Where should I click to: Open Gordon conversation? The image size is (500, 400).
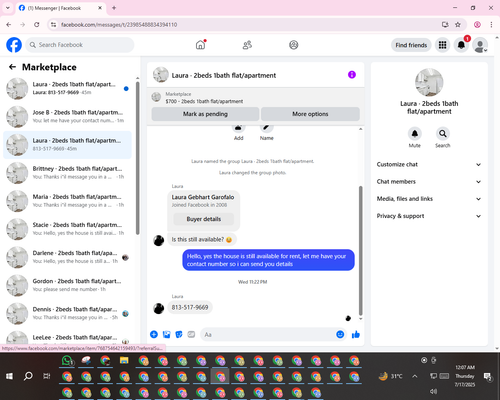tap(67, 285)
